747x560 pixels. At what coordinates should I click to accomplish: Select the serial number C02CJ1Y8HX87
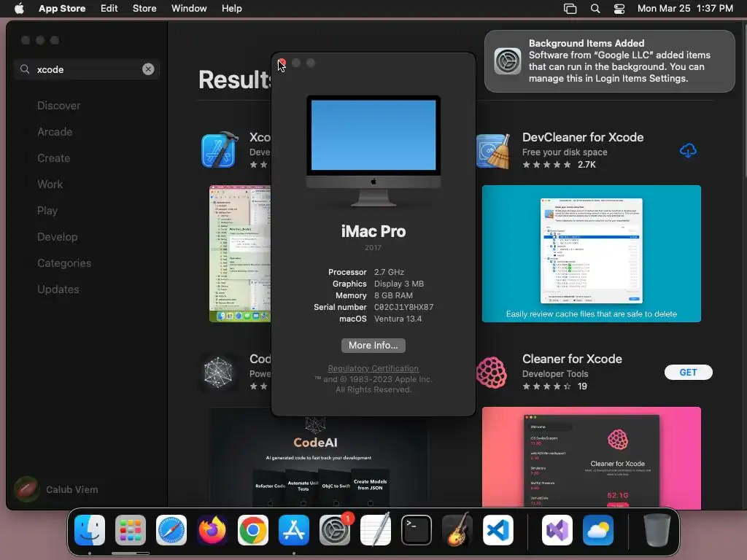403,307
